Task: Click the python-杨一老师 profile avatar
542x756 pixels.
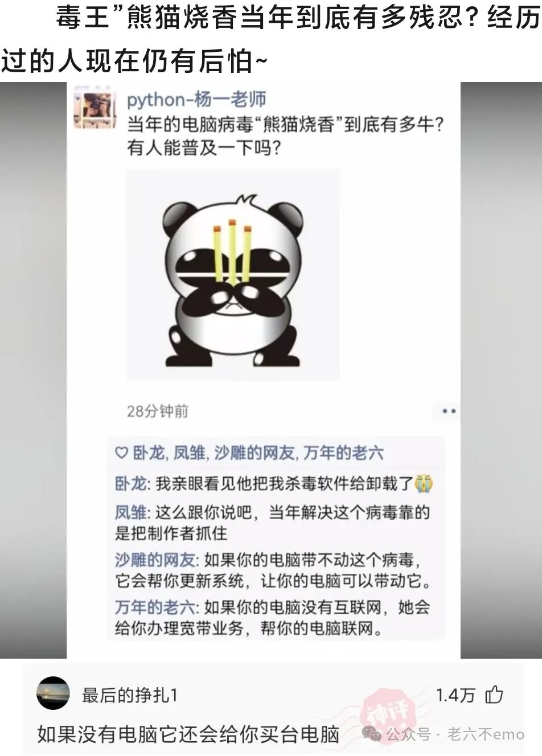Action: point(95,110)
